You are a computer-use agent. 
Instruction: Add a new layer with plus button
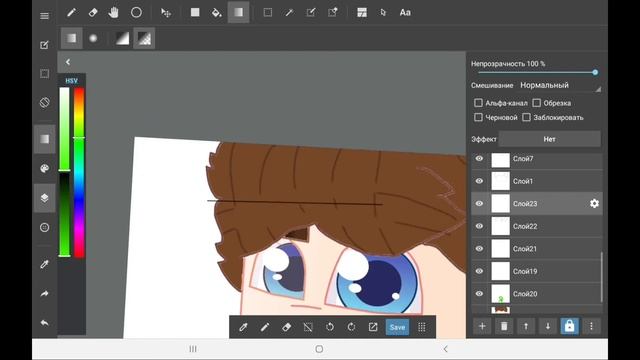pos(482,326)
